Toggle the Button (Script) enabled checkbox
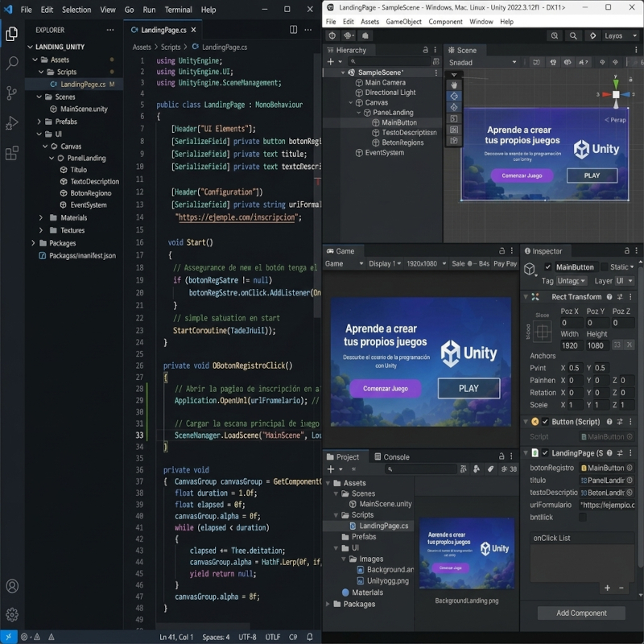The width and height of the screenshot is (644, 644). click(545, 421)
